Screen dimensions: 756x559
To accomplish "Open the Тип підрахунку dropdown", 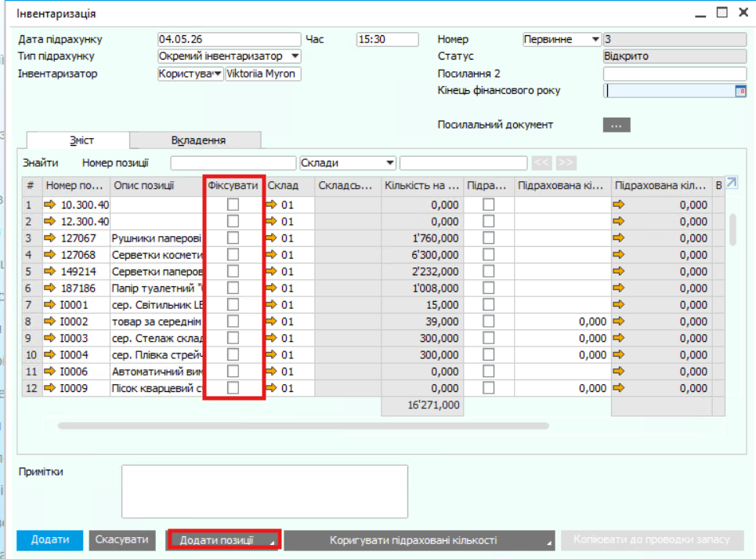I will pos(295,56).
